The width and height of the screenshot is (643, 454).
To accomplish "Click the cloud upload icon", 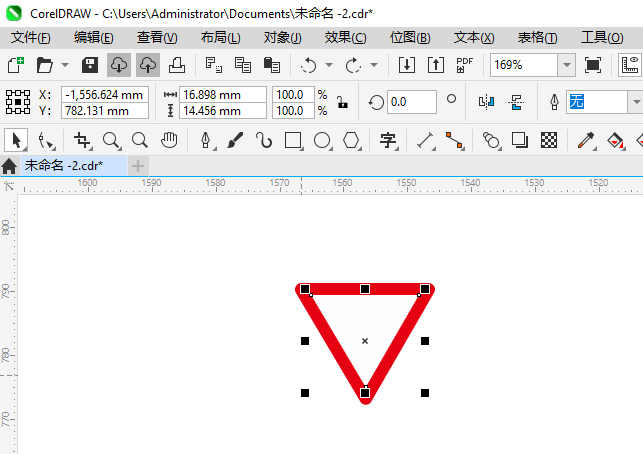I will (x=148, y=65).
